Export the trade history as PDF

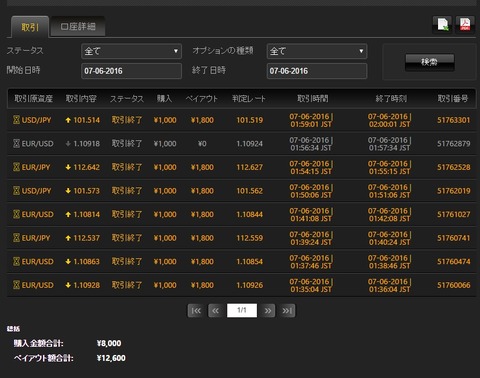pyautogui.click(x=465, y=25)
